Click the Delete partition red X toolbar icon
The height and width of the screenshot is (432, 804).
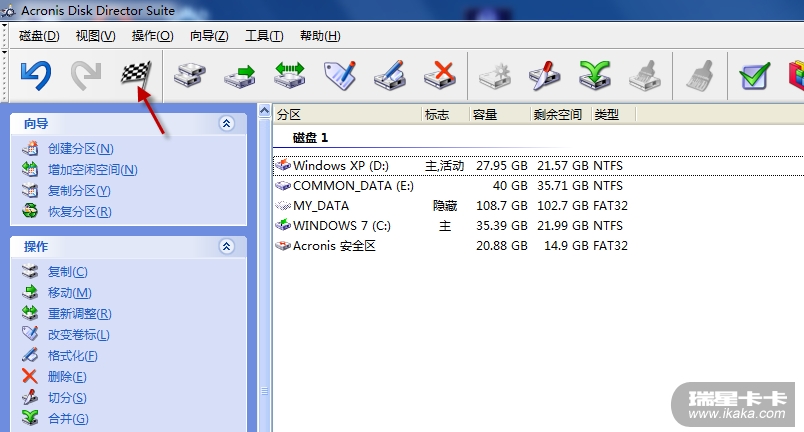(x=440, y=75)
